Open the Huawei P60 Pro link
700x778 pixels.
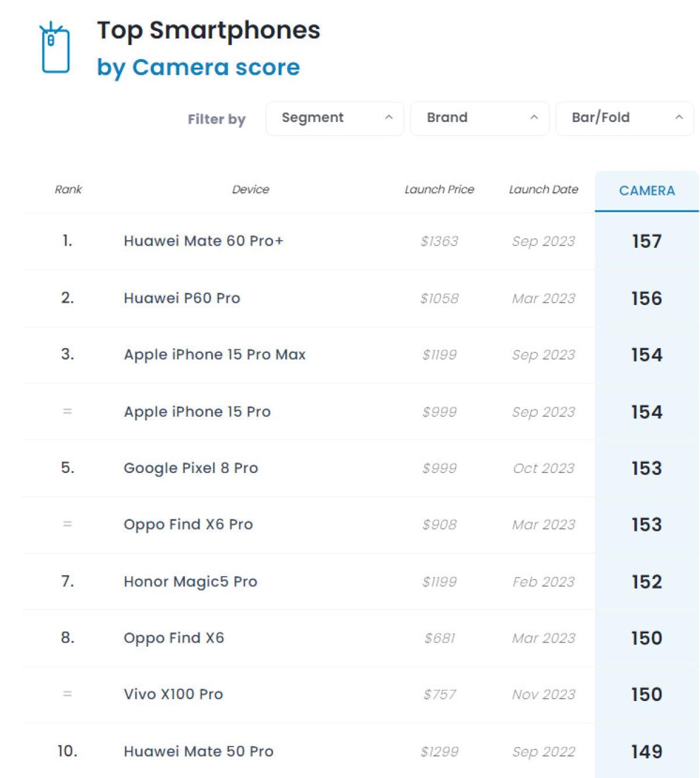(x=182, y=298)
